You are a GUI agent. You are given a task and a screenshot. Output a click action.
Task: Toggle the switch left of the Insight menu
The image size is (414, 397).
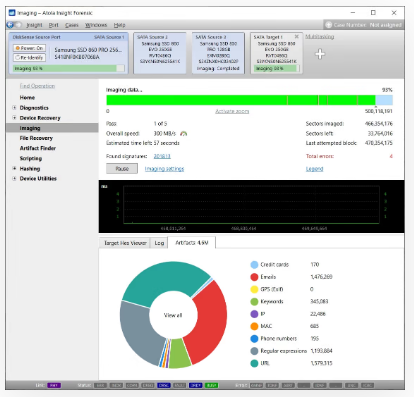[x=14, y=25]
